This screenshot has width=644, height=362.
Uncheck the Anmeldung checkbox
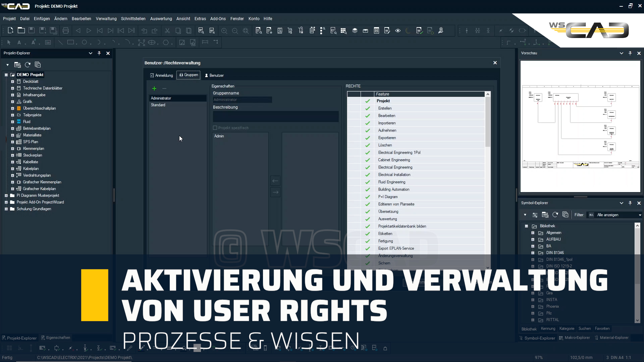coord(152,75)
